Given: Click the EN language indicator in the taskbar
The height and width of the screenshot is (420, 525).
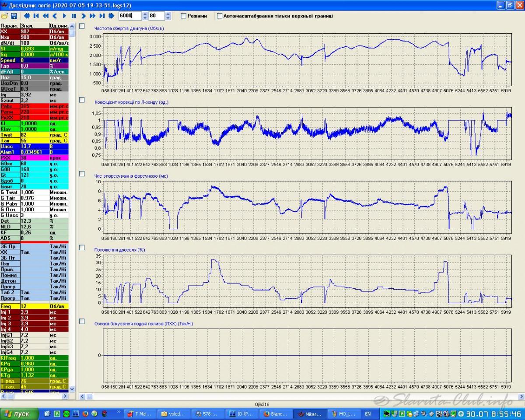Looking at the screenshot, I should click(367, 413).
